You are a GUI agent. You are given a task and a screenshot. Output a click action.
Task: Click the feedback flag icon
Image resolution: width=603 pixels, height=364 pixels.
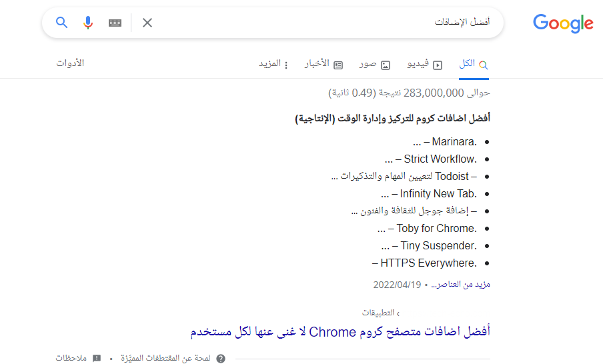tap(97, 358)
